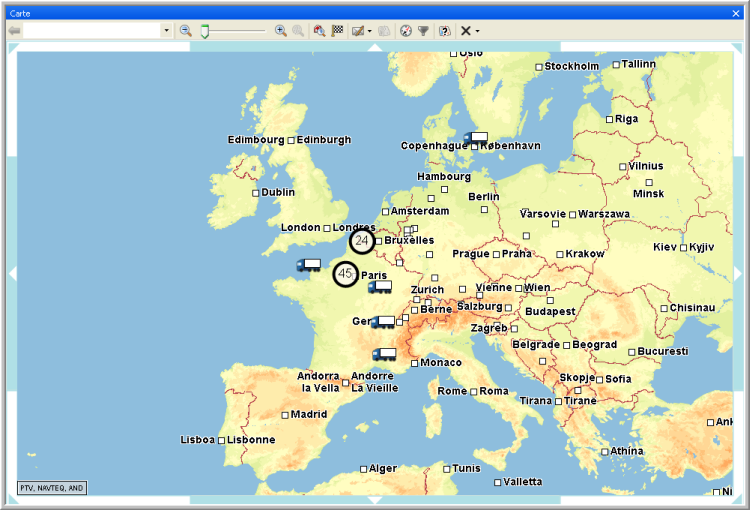Image resolution: width=750 pixels, height=510 pixels.
Task: Pan the map west with left arrow
Action: click(x=13, y=273)
